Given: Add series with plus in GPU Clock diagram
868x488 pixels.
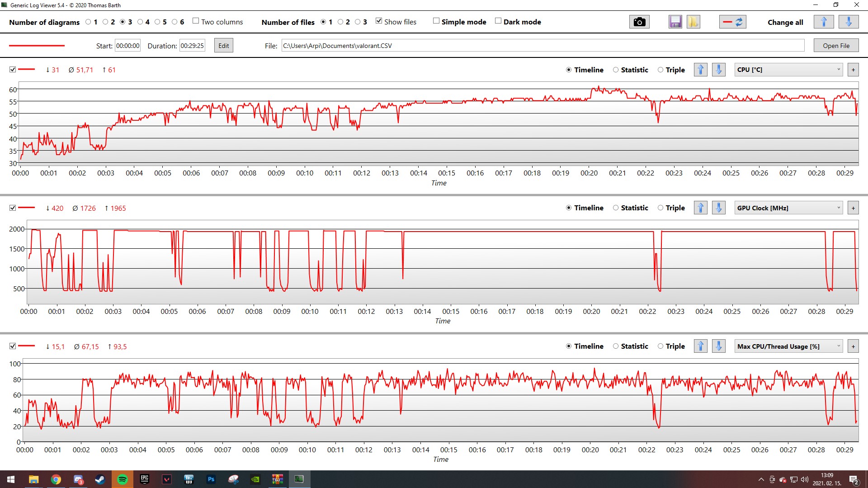Looking at the screenshot, I should tap(853, 208).
